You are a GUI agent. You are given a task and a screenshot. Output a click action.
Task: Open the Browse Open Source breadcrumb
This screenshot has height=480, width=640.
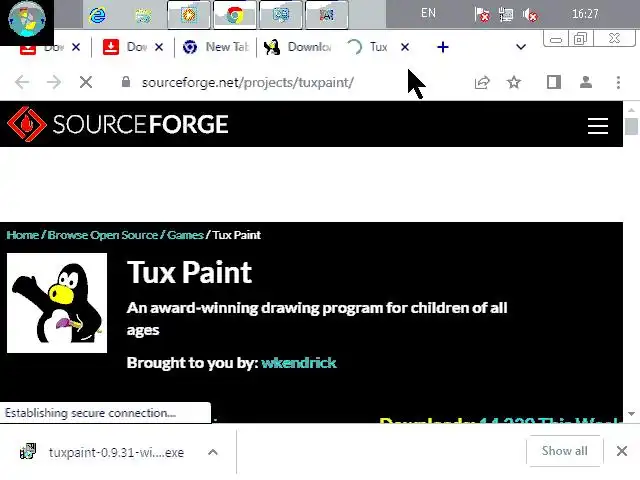103,235
